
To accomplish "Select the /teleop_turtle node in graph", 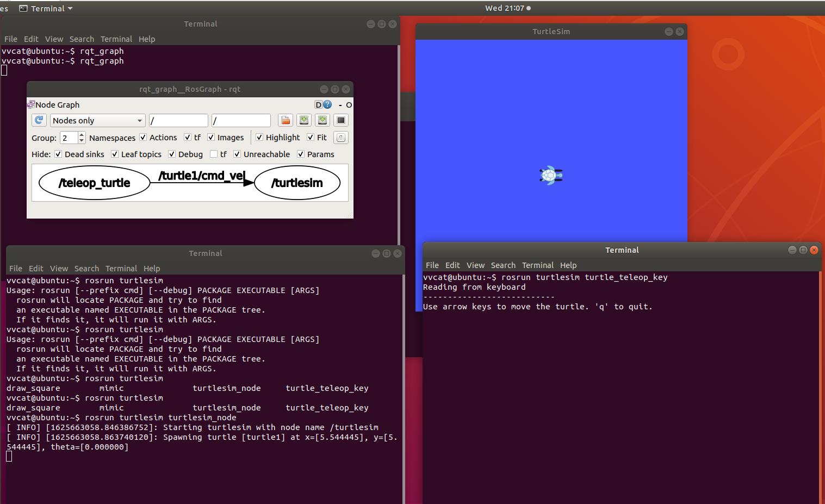I will pyautogui.click(x=94, y=183).
